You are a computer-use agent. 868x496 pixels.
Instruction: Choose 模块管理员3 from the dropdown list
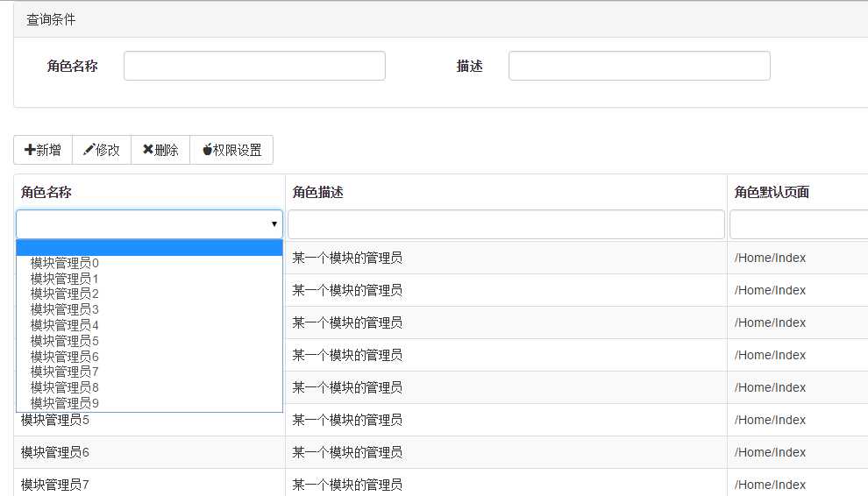(x=149, y=309)
